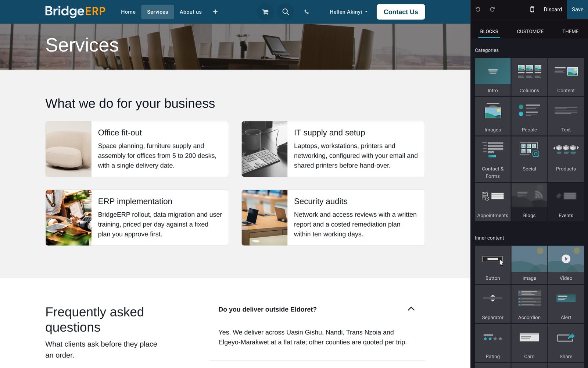588x368 pixels.
Task: Pick the Share inner content block
Action: point(566,343)
